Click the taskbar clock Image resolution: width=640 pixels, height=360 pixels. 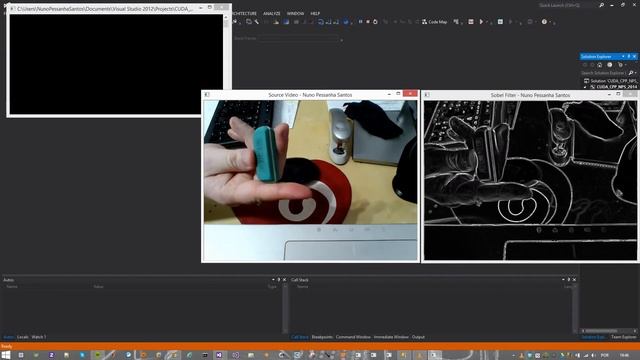coord(624,355)
